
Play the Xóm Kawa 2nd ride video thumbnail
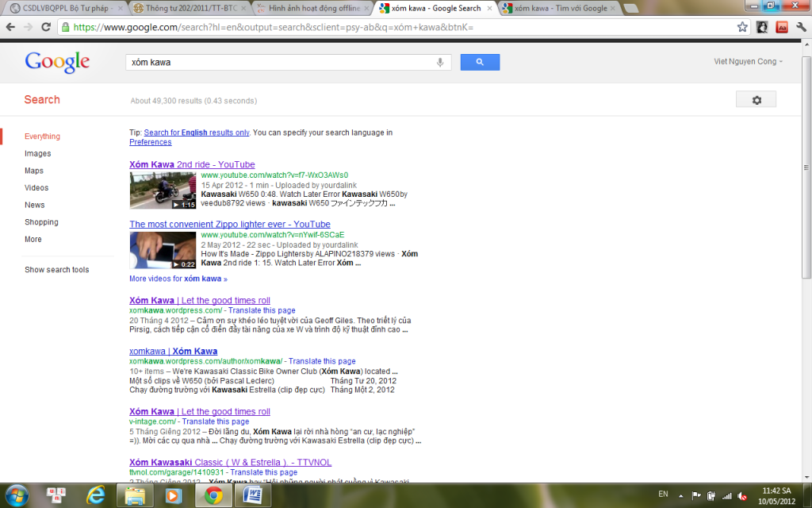(163, 190)
